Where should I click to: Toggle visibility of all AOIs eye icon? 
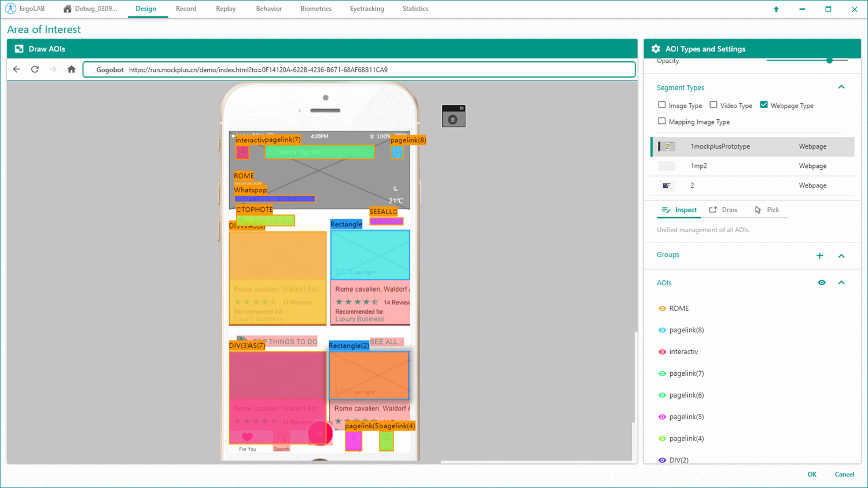822,282
